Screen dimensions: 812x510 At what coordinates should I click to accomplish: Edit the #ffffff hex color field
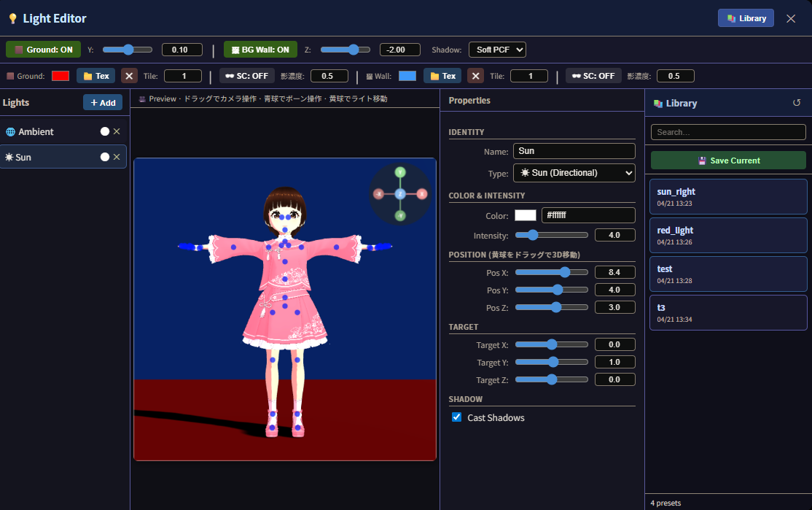[x=588, y=216]
